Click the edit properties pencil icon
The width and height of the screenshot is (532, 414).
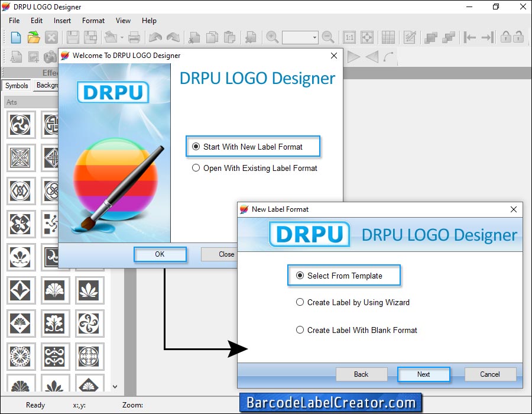tap(410, 37)
